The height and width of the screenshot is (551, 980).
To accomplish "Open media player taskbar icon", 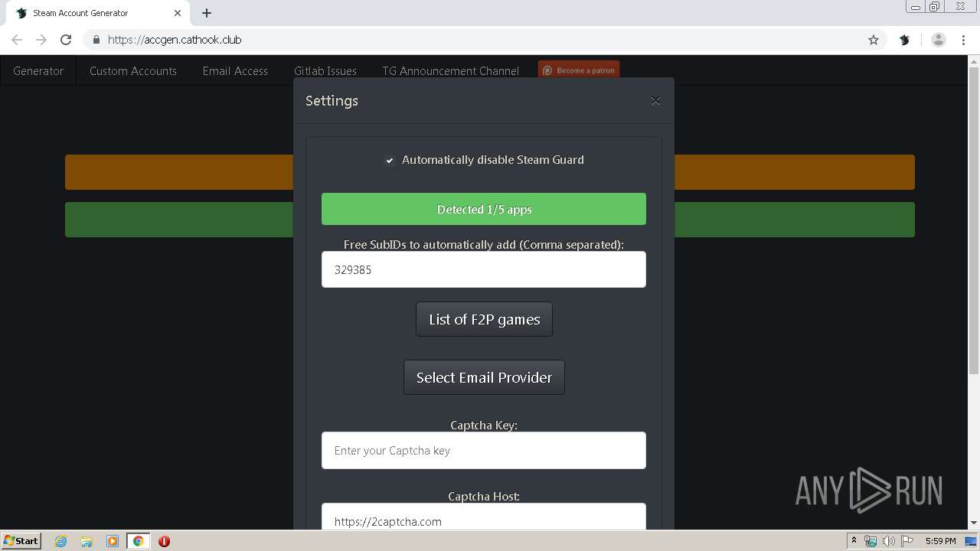I will pos(113,541).
